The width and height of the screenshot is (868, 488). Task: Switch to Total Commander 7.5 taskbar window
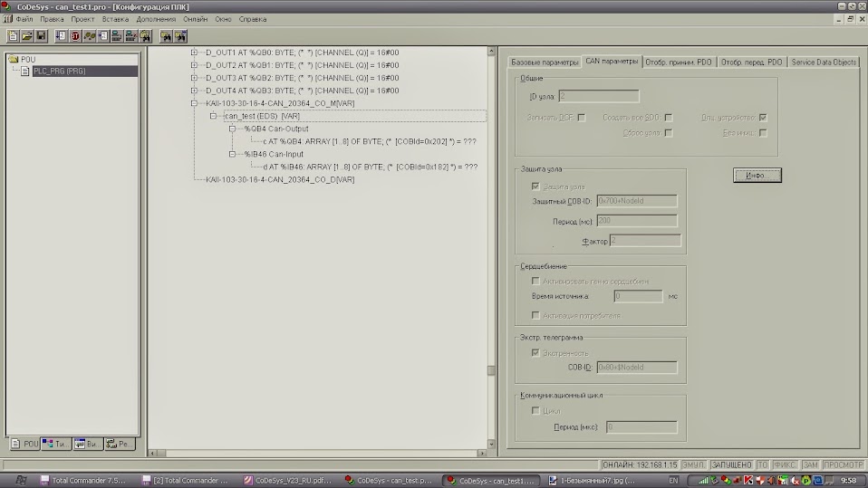pos(83,480)
